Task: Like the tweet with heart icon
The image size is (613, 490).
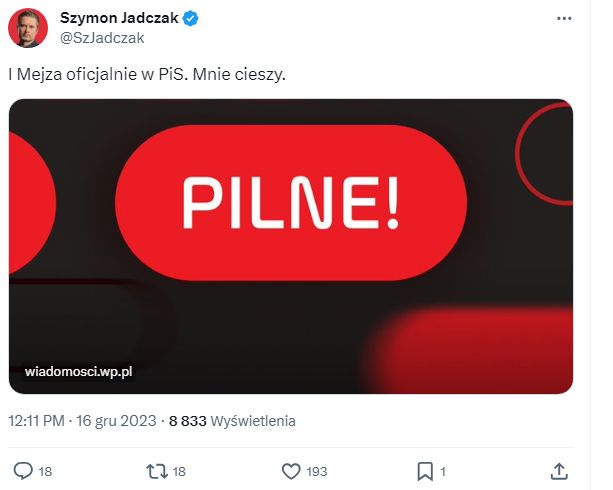Action: [x=291, y=470]
